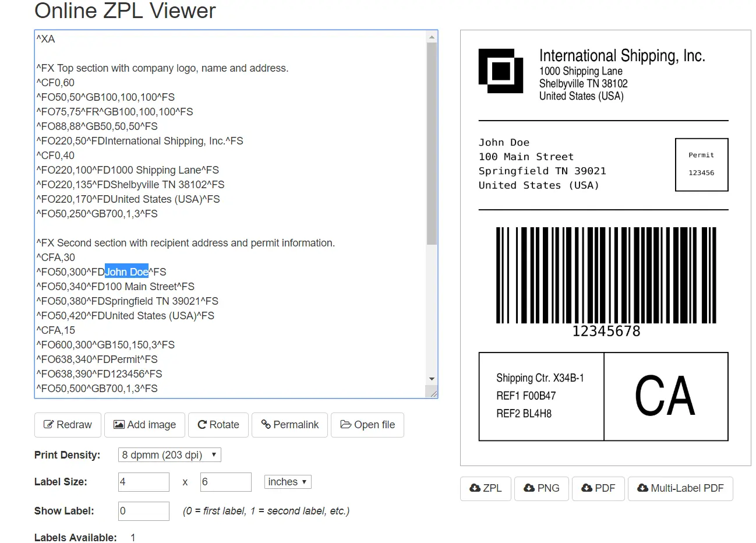Click the 'CA' text in label preview

click(x=665, y=396)
